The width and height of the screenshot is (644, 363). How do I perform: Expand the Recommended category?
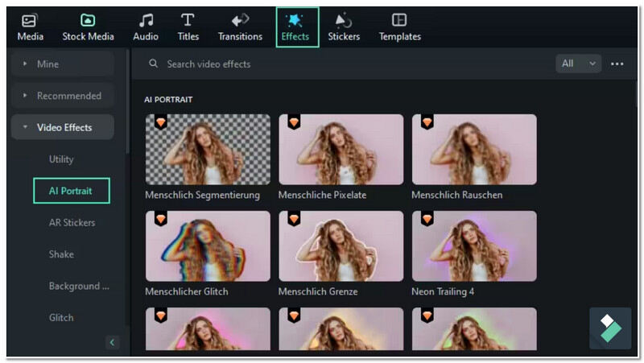[62, 96]
